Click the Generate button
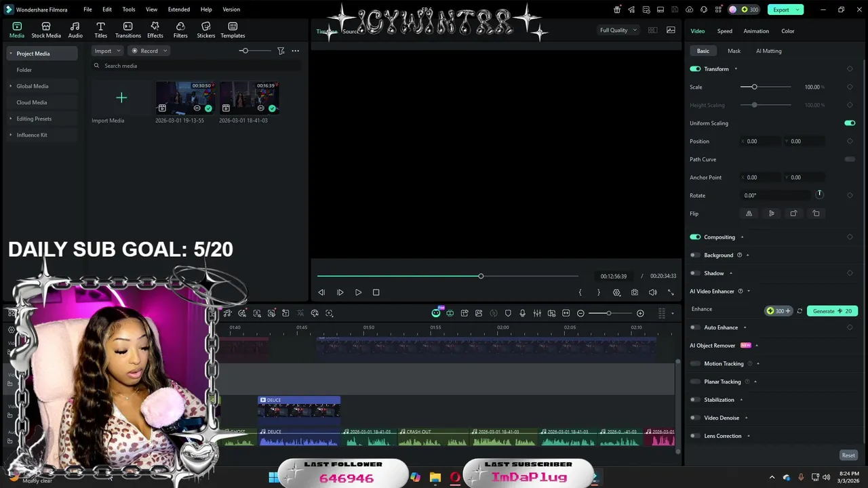 [832, 311]
